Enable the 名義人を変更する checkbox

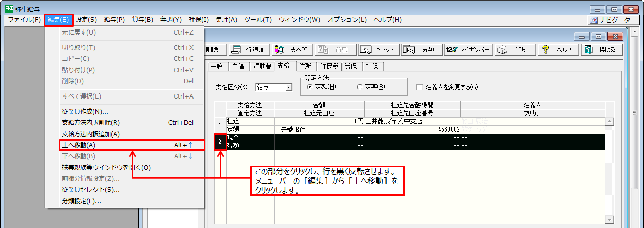[x=447, y=87]
